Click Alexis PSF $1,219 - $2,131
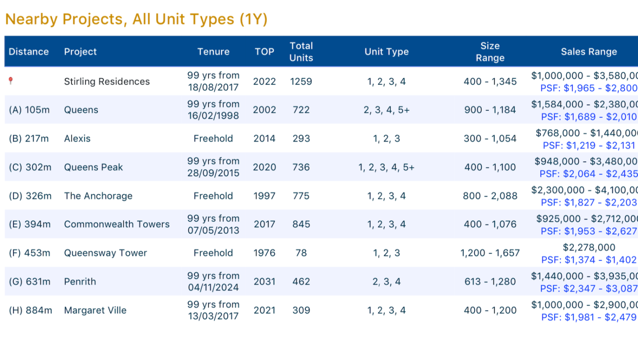This screenshot has height=364, width=638. coord(589,146)
